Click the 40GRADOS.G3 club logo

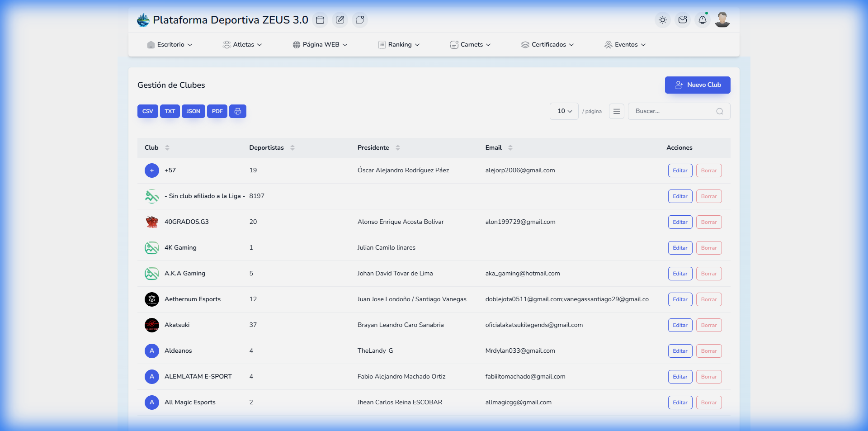152,222
